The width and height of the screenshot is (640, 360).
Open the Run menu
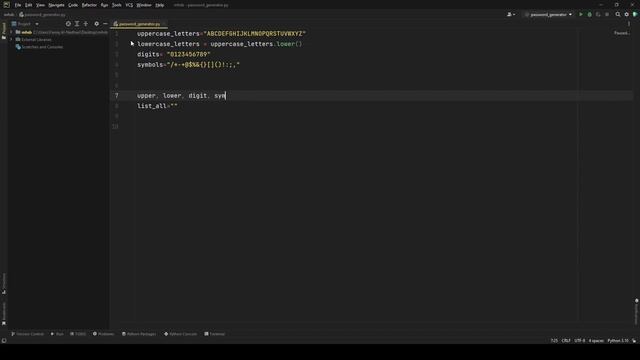point(104,5)
